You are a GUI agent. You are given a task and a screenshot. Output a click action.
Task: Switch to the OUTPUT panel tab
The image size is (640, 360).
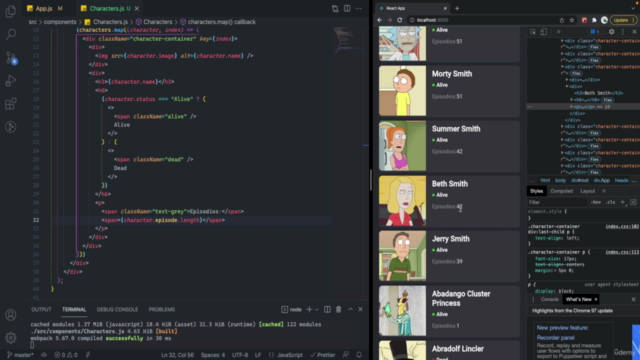[41, 309]
